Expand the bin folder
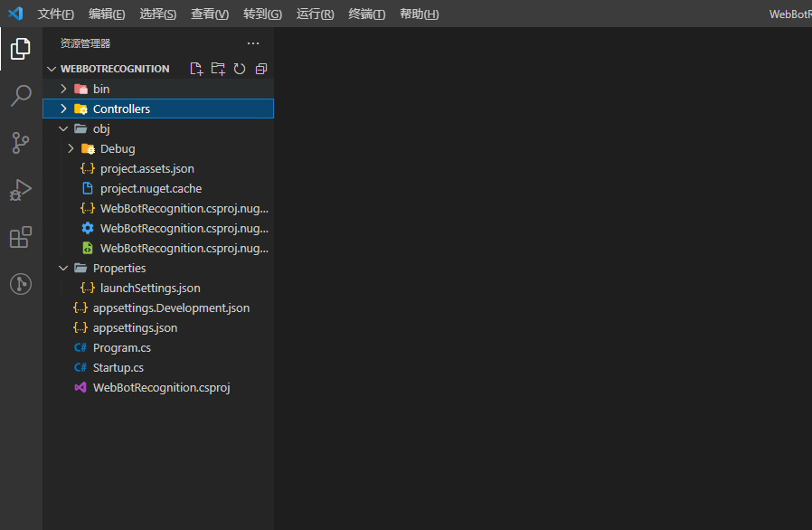Viewport: 812px width, 530px height. tap(100, 89)
